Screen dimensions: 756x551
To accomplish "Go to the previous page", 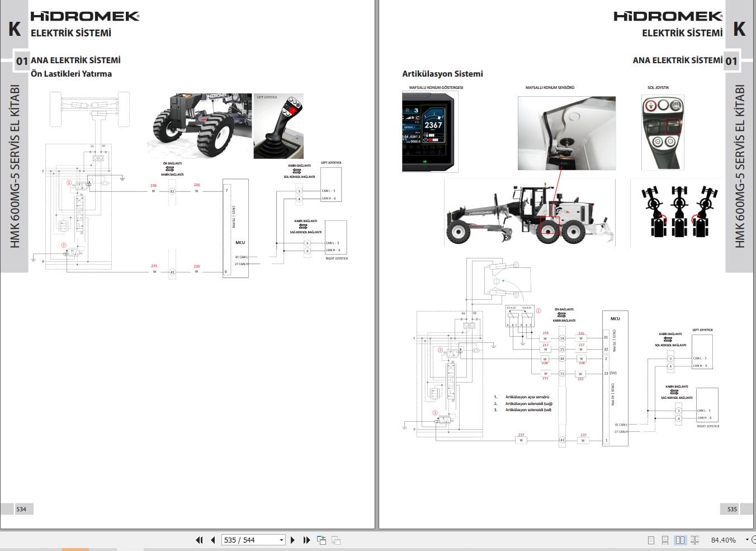I will coord(213,540).
